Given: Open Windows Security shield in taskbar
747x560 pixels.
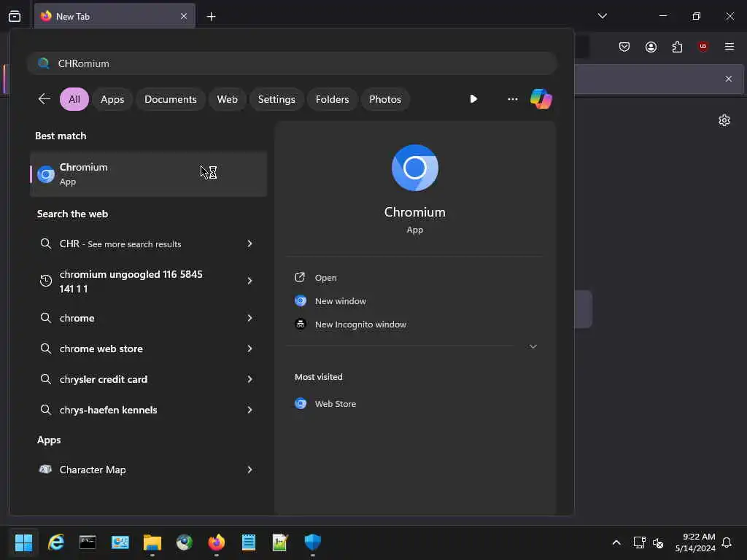Looking at the screenshot, I should point(312,542).
